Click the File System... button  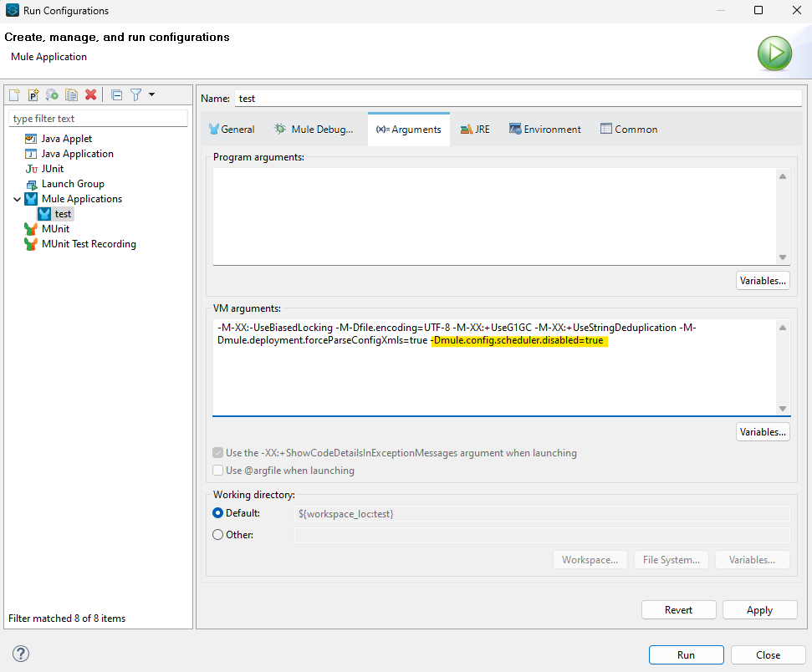pos(672,560)
